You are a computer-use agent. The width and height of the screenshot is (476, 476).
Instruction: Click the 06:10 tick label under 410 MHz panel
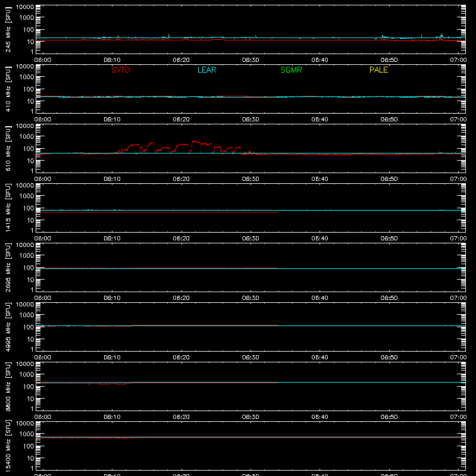pyautogui.click(x=112, y=120)
